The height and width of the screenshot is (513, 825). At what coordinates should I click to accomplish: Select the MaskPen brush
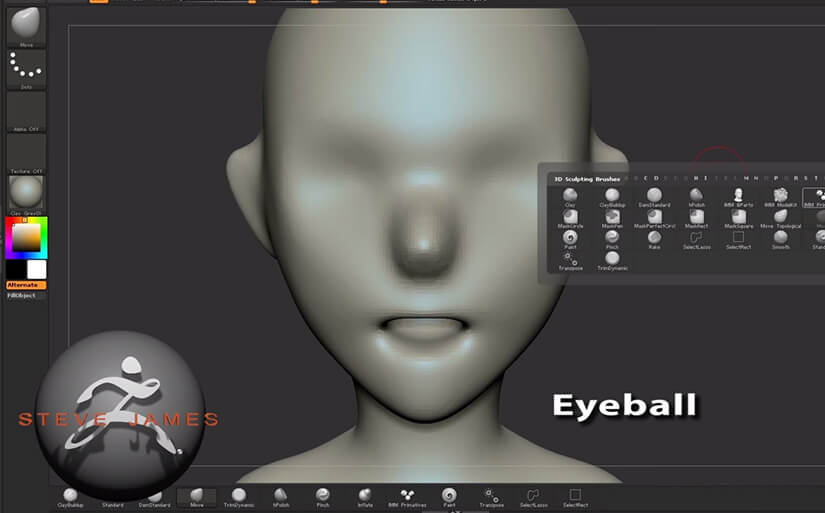click(612, 219)
